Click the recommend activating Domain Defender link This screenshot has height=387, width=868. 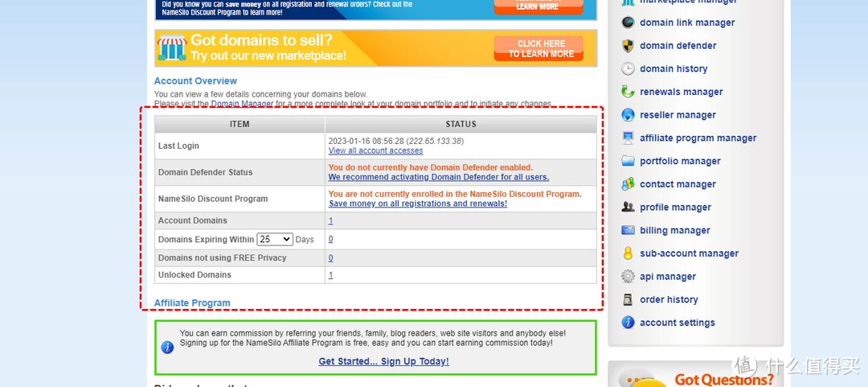(x=438, y=177)
